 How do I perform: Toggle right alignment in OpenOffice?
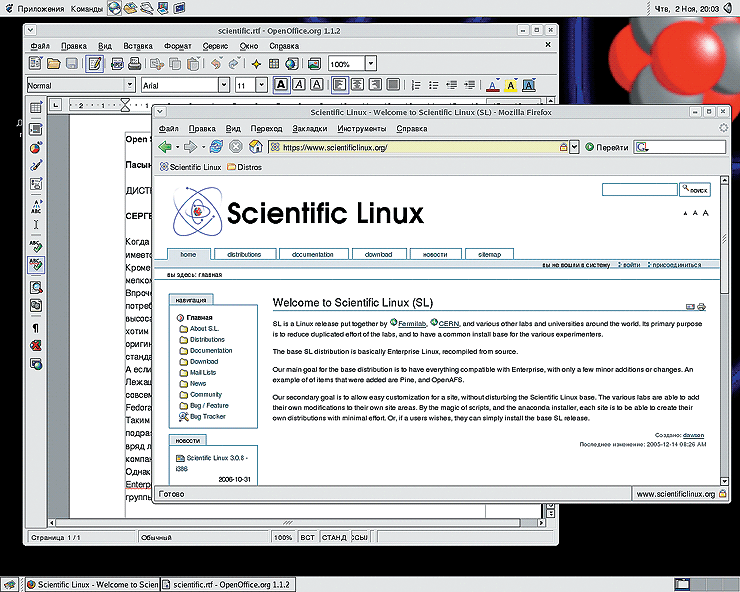pos(375,85)
